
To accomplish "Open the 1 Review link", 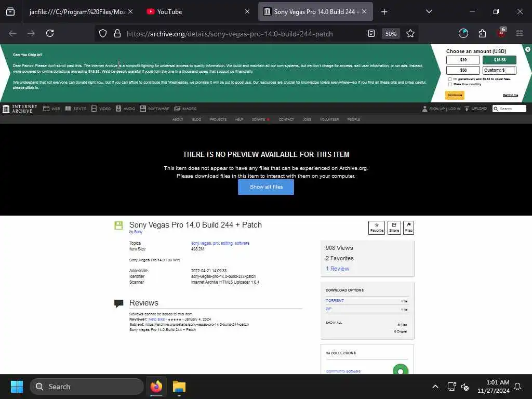I will [x=338, y=269].
